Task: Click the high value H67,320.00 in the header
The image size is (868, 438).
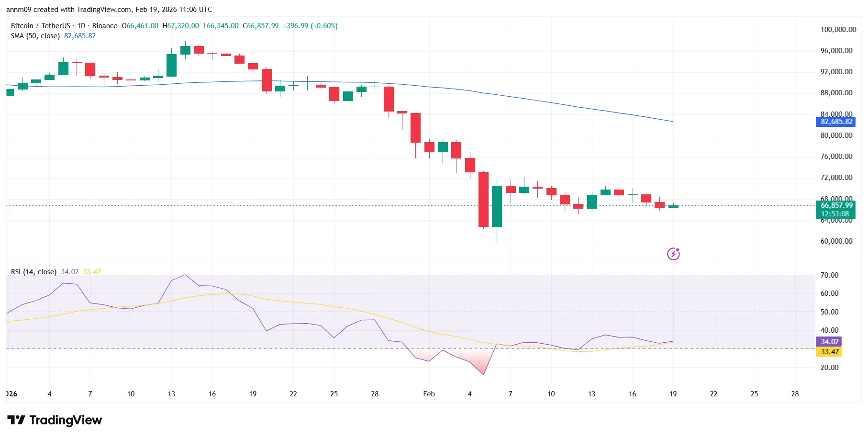Action: pyautogui.click(x=180, y=26)
